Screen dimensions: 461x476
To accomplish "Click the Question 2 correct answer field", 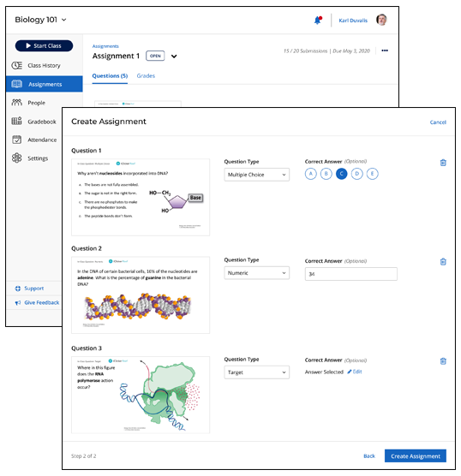I will coord(351,274).
